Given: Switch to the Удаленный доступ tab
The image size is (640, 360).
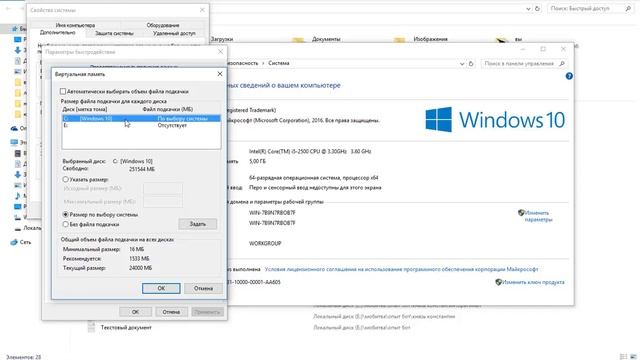Looking at the screenshot, I should 174,33.
